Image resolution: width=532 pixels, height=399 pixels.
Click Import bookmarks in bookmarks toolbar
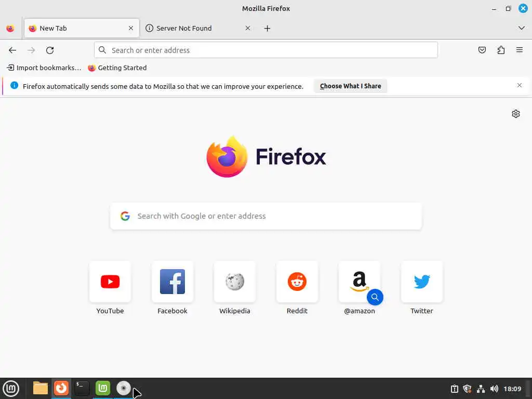44,68
